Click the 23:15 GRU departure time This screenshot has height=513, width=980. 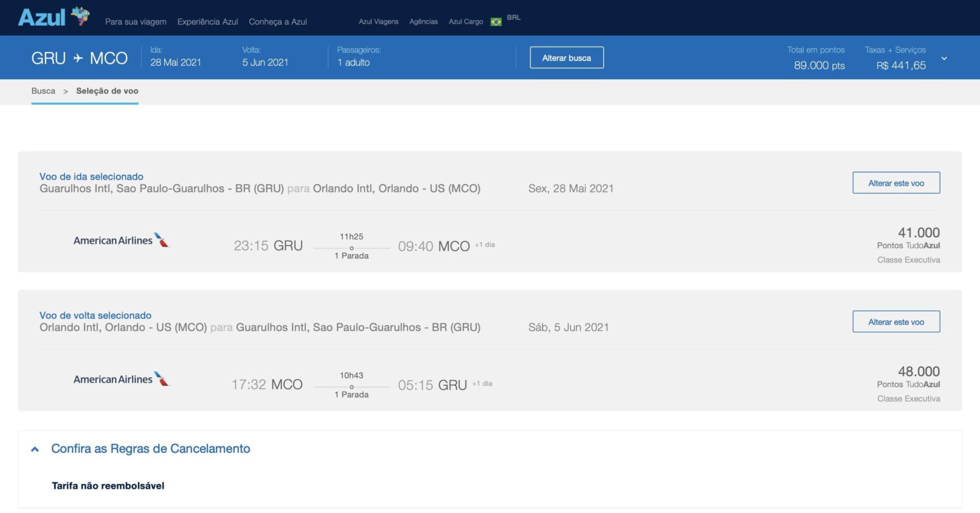[x=268, y=246]
